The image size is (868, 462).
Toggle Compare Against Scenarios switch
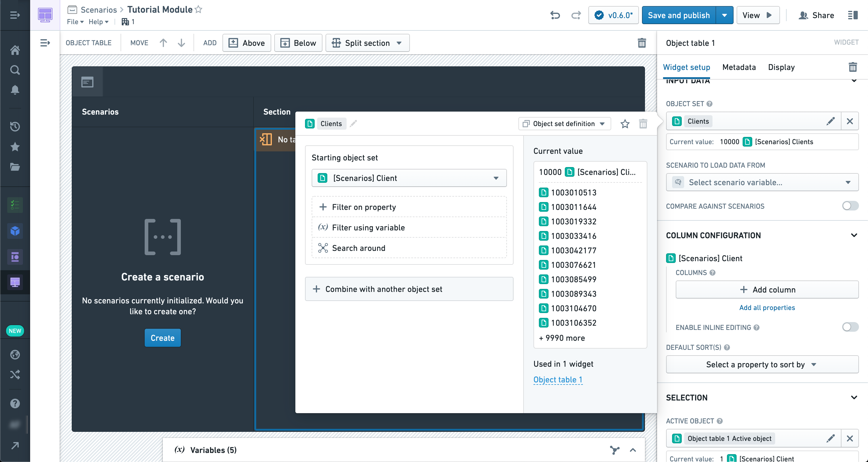850,206
